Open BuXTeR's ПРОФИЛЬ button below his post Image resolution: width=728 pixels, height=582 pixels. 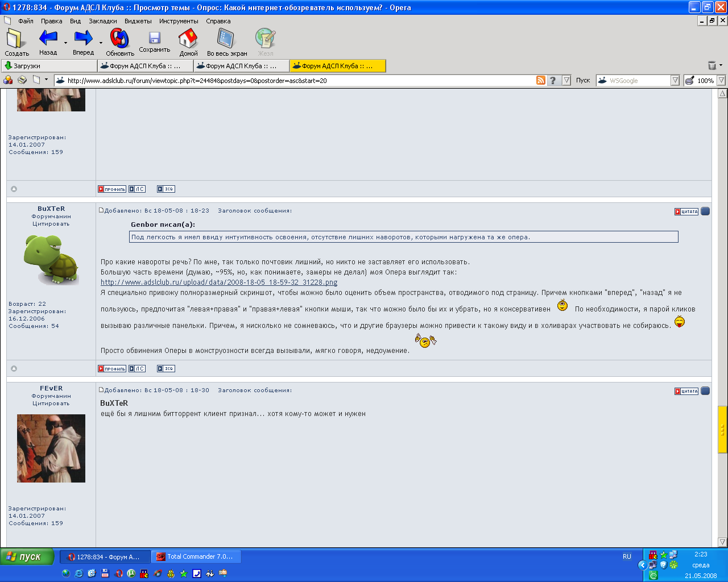(112, 369)
